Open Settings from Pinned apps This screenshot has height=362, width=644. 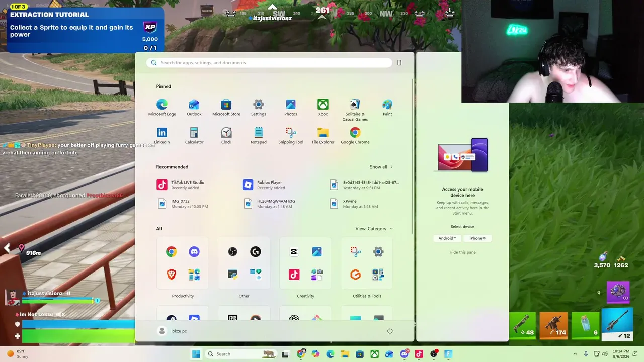click(259, 108)
